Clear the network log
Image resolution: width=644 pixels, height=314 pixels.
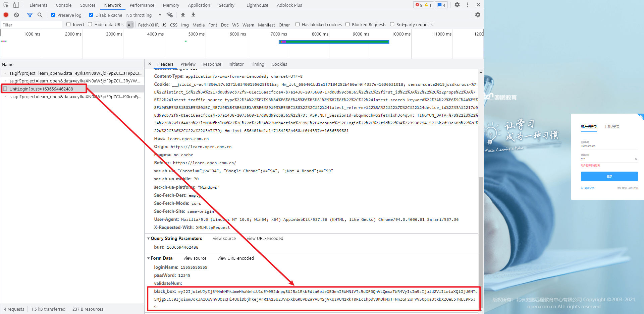point(16,15)
